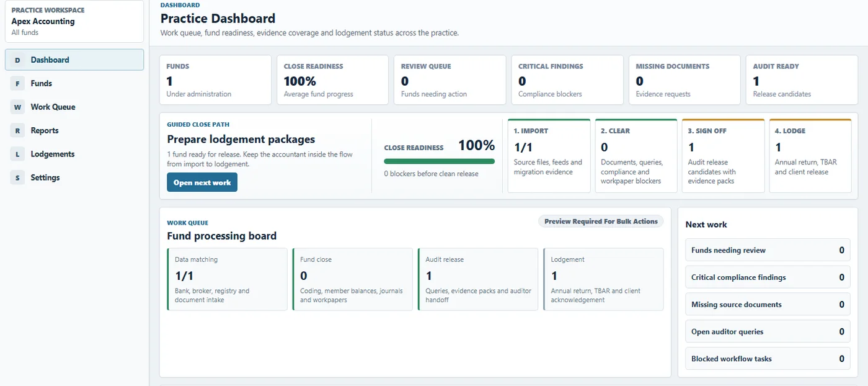Click the F icon beside Funds

17,84
